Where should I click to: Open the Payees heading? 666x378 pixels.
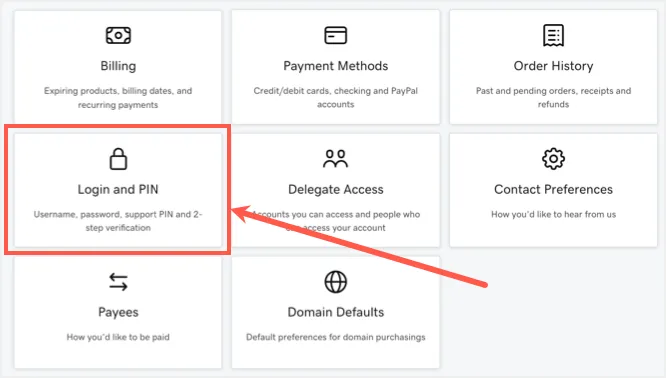[118, 312]
